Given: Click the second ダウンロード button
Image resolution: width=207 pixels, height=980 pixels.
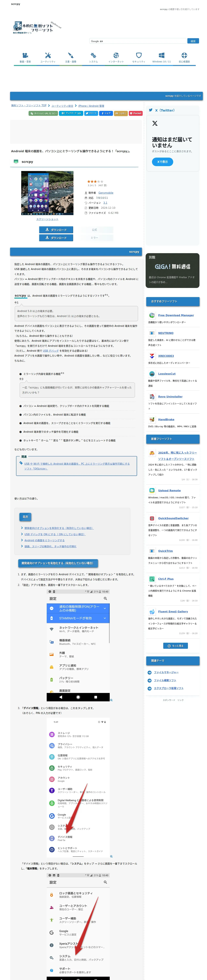Looking at the screenshot, I should [56, 238].
